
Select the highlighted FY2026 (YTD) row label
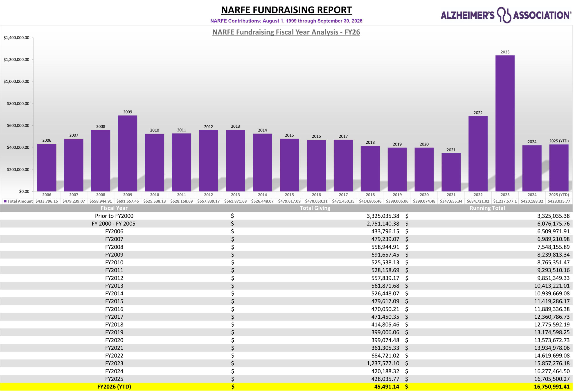[114, 387]
